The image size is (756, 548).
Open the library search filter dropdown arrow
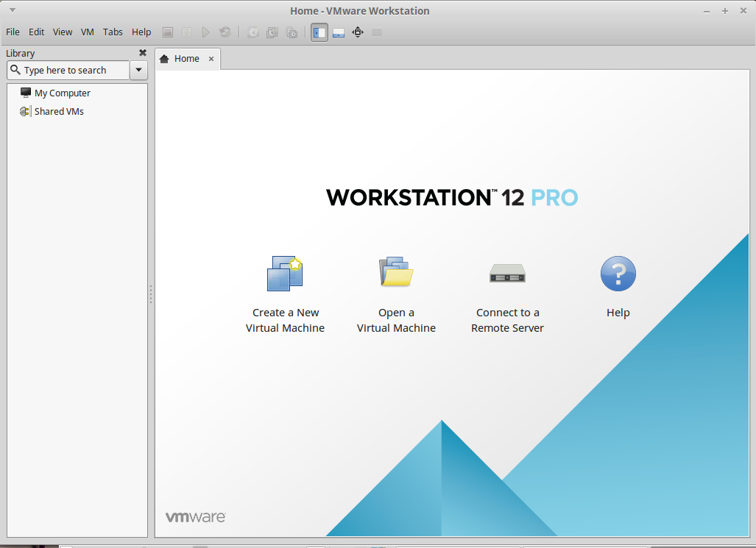click(x=139, y=70)
